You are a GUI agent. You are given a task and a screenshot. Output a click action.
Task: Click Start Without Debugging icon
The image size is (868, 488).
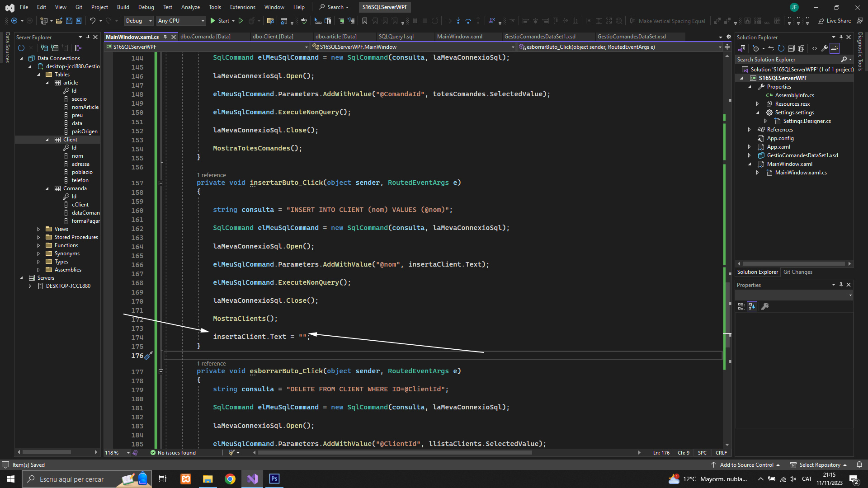click(x=241, y=21)
